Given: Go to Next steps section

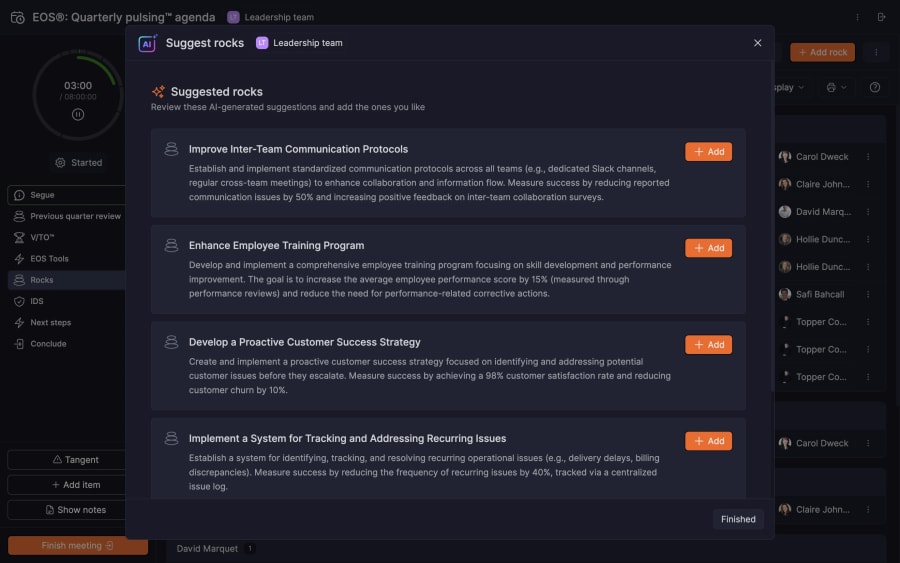Looking at the screenshot, I should pyautogui.click(x=67, y=323).
